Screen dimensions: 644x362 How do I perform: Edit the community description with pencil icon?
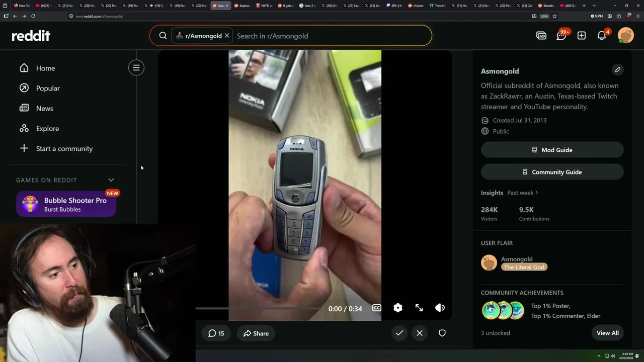pyautogui.click(x=618, y=70)
